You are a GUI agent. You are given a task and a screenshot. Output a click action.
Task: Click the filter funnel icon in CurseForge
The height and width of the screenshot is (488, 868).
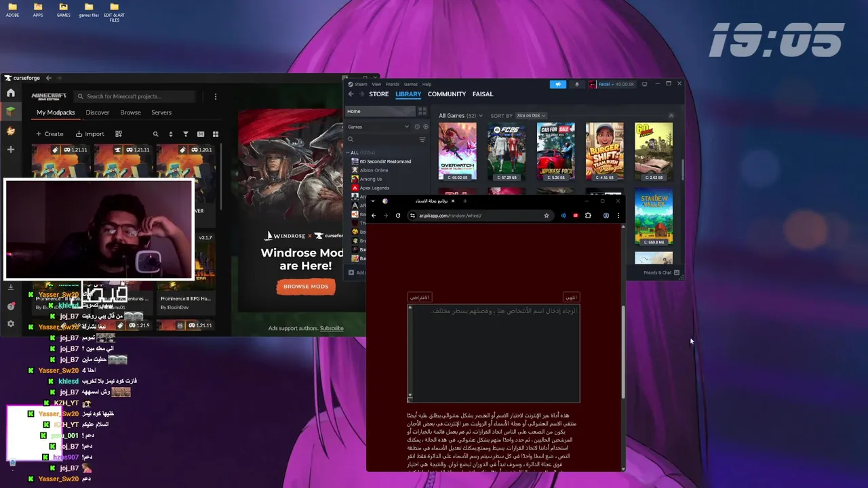185,134
